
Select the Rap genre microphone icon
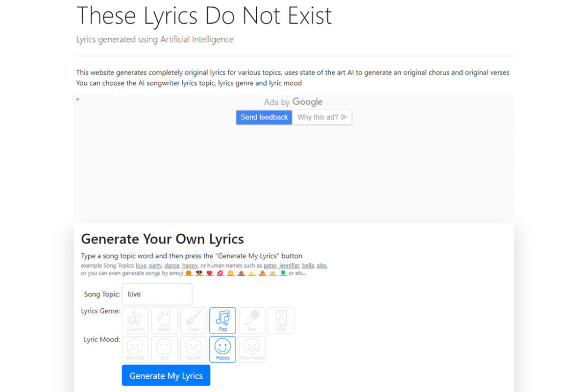click(252, 321)
